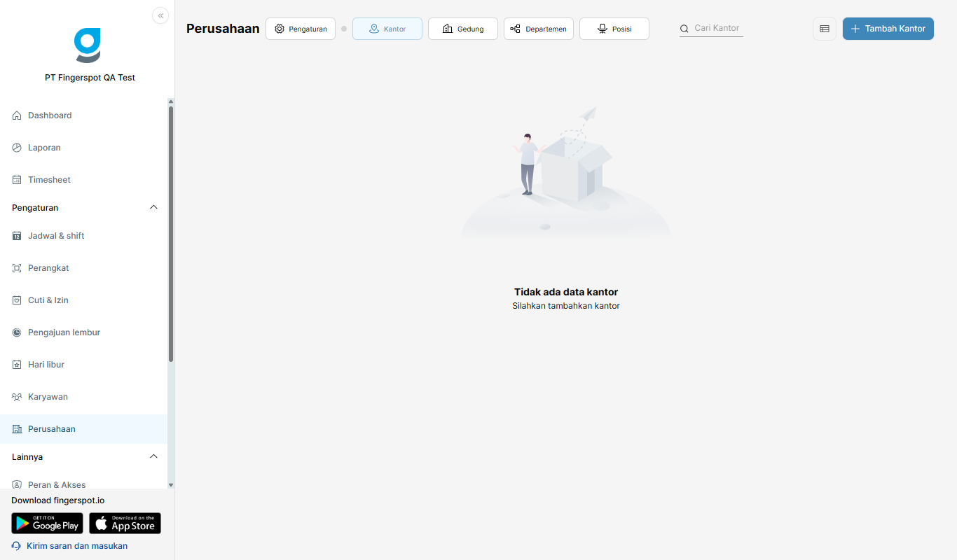Switch to the Gedung tab
This screenshot has height=560, width=957.
point(463,29)
